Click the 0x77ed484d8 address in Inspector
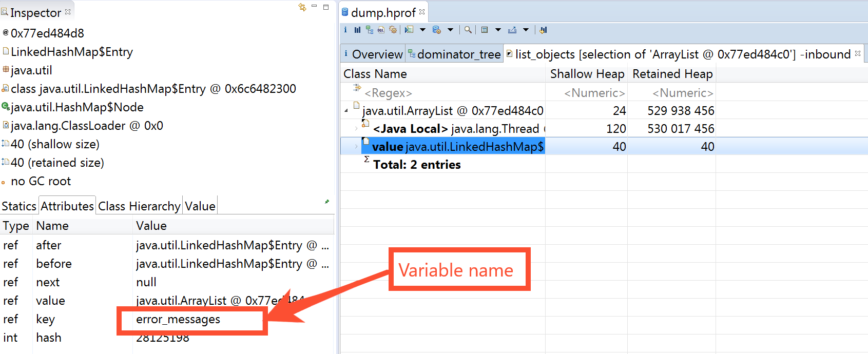The width and height of the screenshot is (868, 354). [47, 33]
